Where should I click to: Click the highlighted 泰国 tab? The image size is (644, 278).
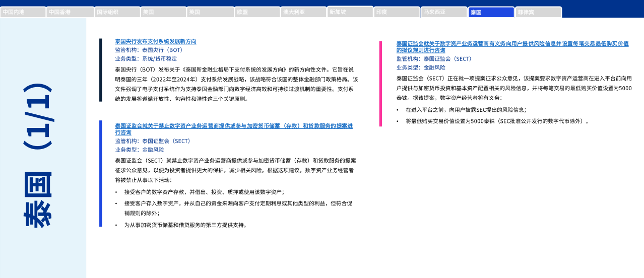click(x=491, y=12)
